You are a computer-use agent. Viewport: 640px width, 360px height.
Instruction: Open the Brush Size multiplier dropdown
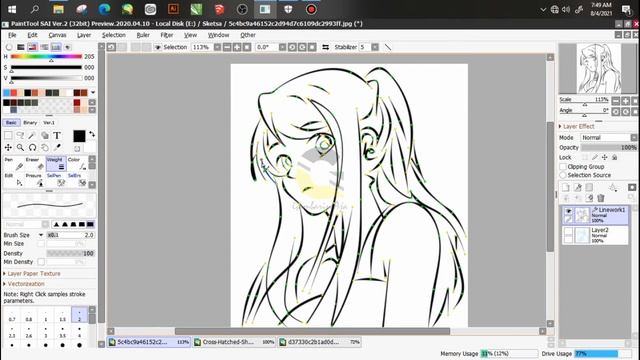[x=41, y=235]
